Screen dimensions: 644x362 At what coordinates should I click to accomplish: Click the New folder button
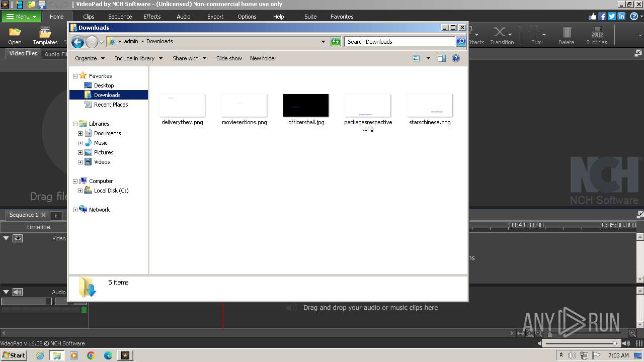coord(263,58)
